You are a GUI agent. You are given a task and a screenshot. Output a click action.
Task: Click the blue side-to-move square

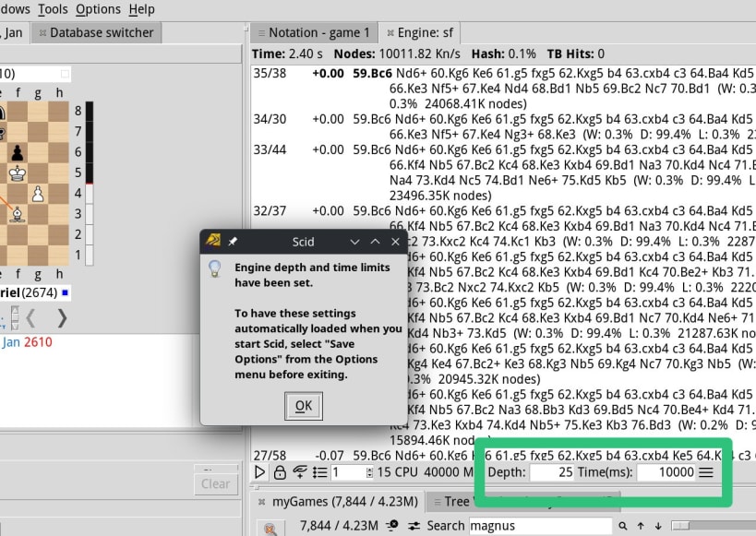[x=65, y=292]
